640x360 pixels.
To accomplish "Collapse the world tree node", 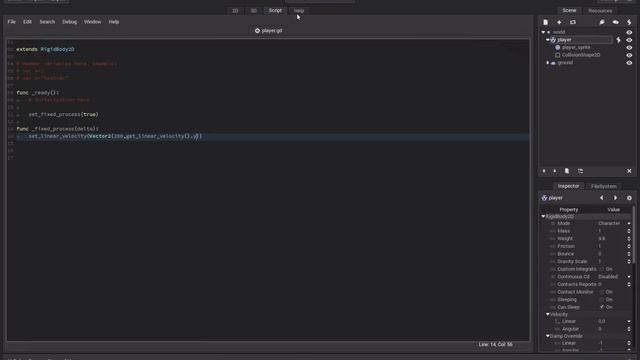I will 543,32.
